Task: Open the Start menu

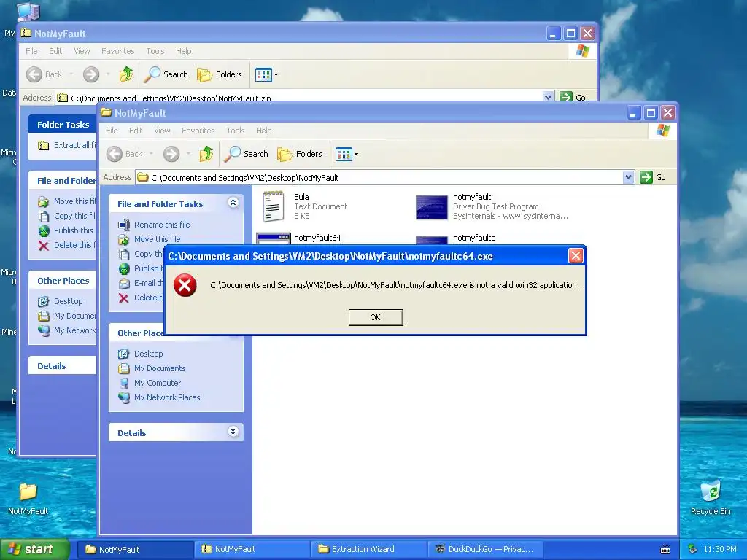Action: 34,549
